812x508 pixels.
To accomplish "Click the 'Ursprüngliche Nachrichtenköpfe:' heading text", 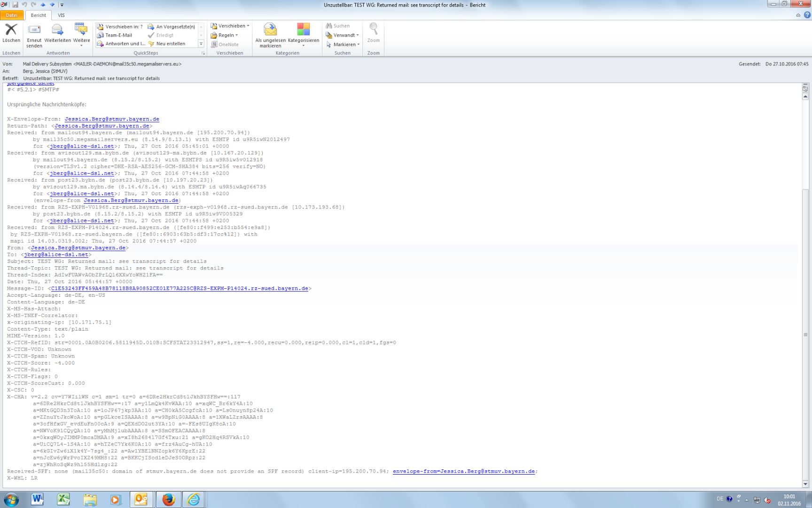I will click(x=47, y=104).
